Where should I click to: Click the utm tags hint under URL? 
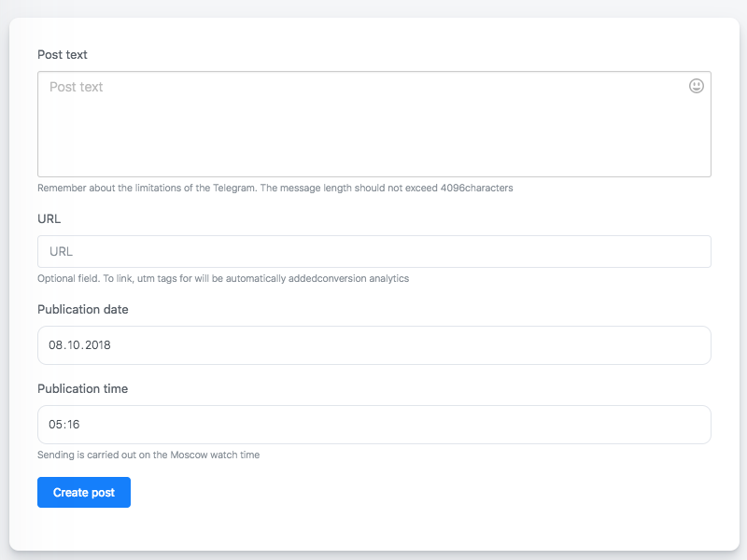coord(222,278)
